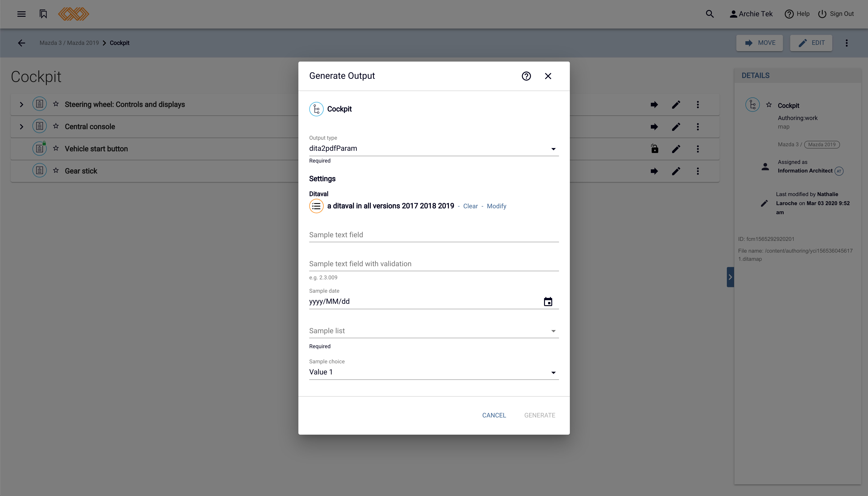Expand the Central console row
Viewport: 868px width, 496px height.
click(x=21, y=127)
